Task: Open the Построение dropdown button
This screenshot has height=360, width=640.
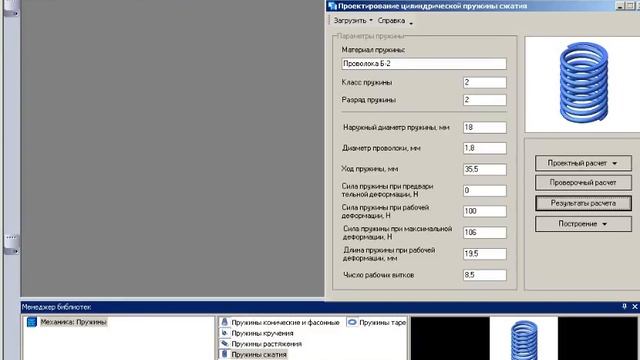Action: [583, 224]
